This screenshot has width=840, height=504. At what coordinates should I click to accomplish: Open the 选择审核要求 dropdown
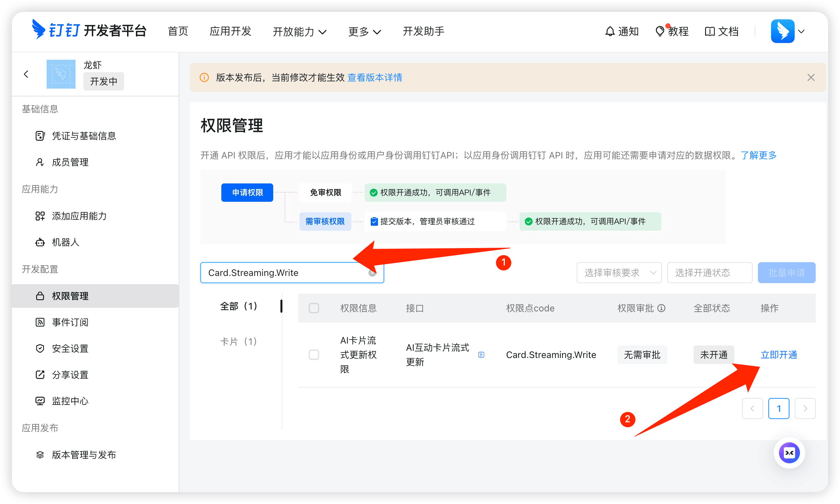619,273
